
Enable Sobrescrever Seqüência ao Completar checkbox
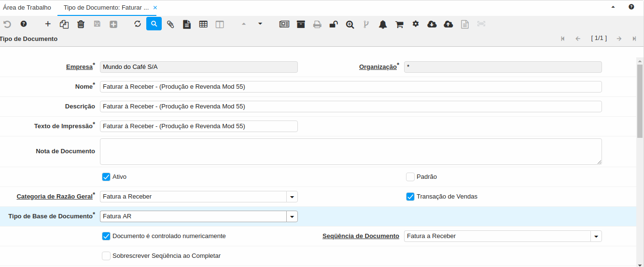click(x=106, y=256)
